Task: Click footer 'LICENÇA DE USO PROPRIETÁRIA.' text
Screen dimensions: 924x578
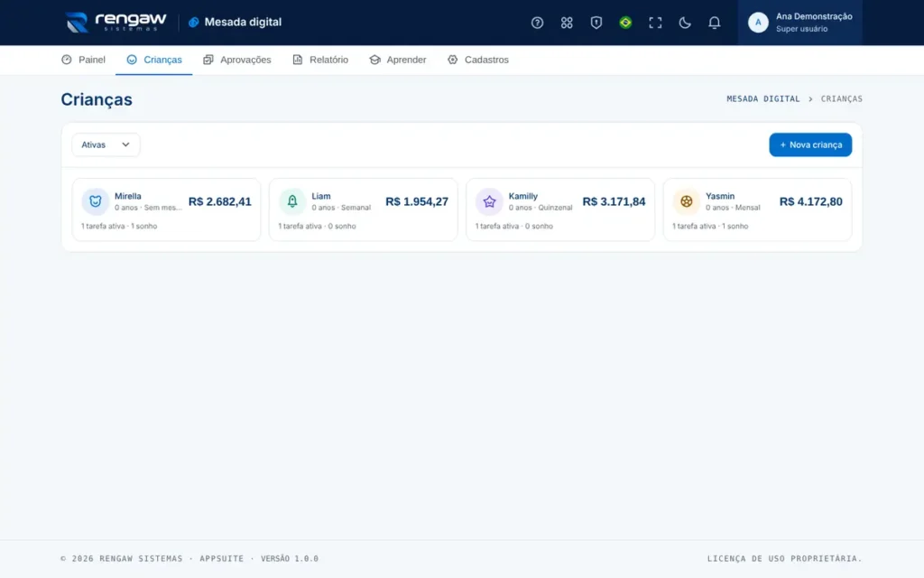Action: pos(784,558)
